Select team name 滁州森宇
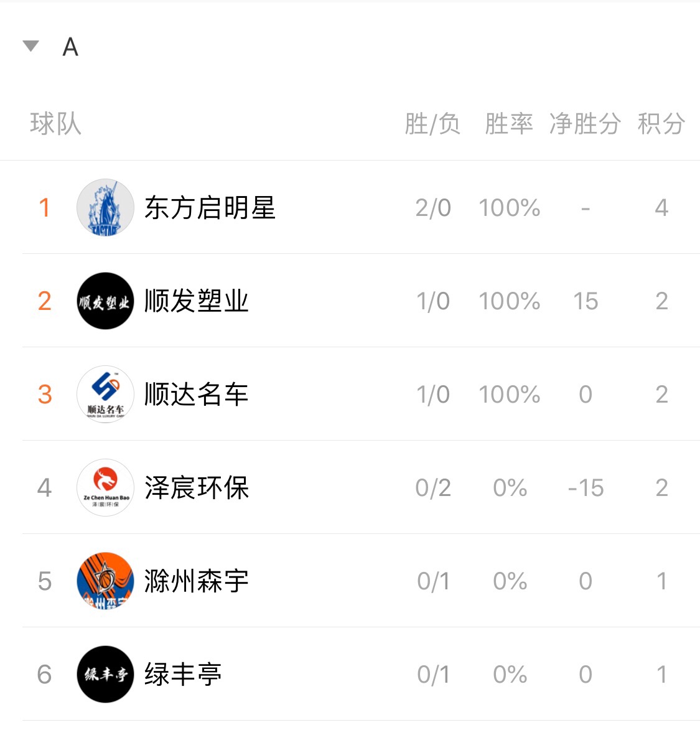This screenshot has width=700, height=730. (x=197, y=581)
